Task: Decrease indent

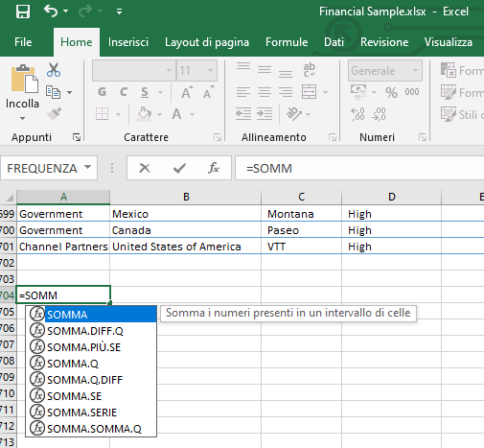Action: pos(243,114)
